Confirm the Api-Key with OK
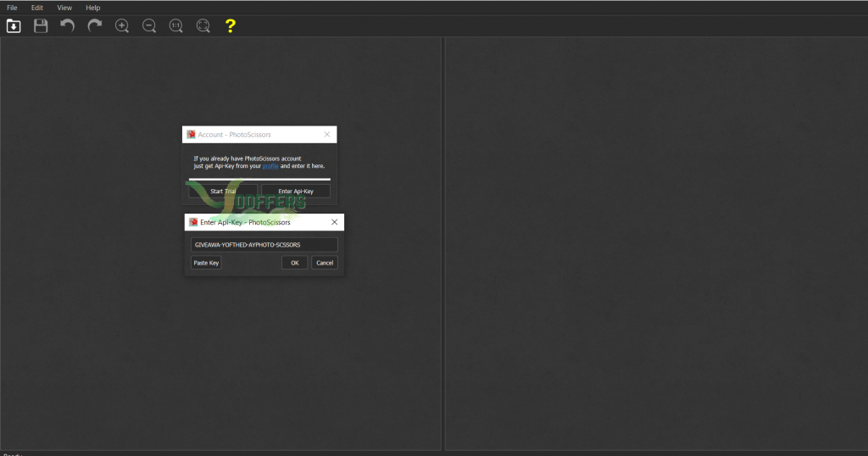868x456 pixels. click(x=294, y=263)
